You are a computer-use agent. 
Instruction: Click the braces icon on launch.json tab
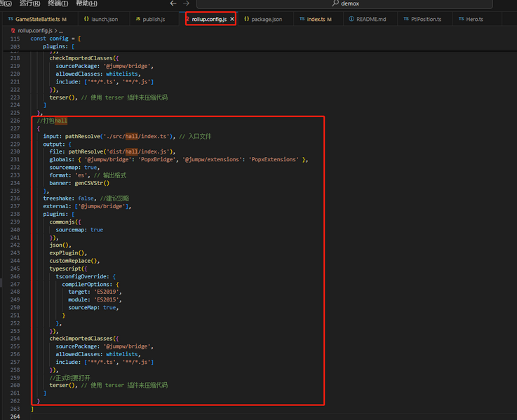click(x=86, y=19)
